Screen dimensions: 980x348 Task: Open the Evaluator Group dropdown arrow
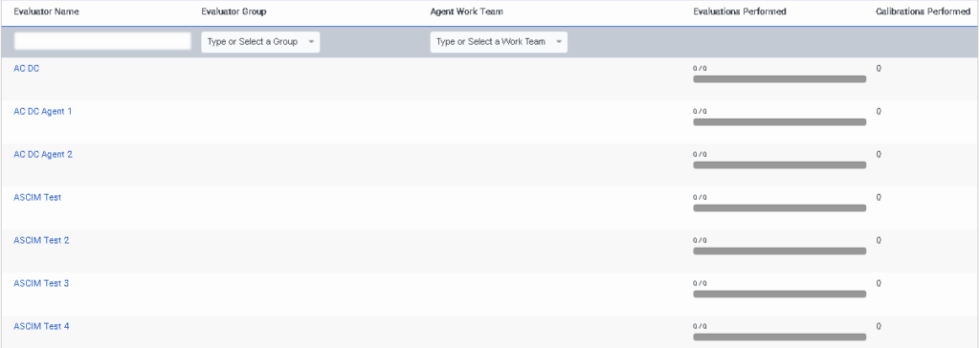click(311, 42)
